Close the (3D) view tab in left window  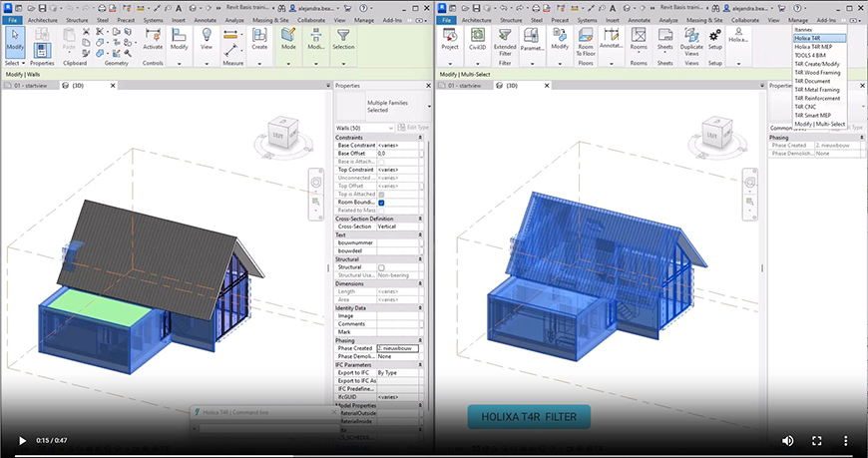coord(113,86)
